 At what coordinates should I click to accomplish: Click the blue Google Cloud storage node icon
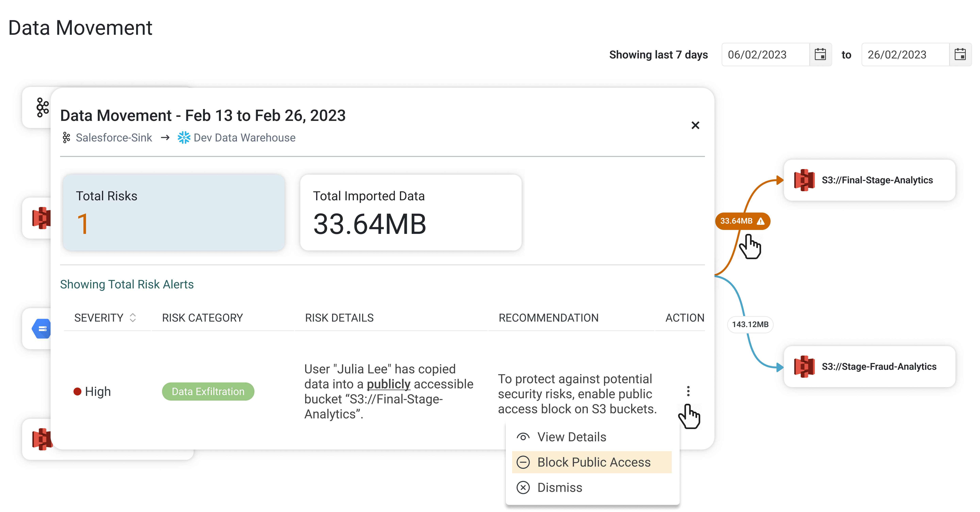point(41,329)
